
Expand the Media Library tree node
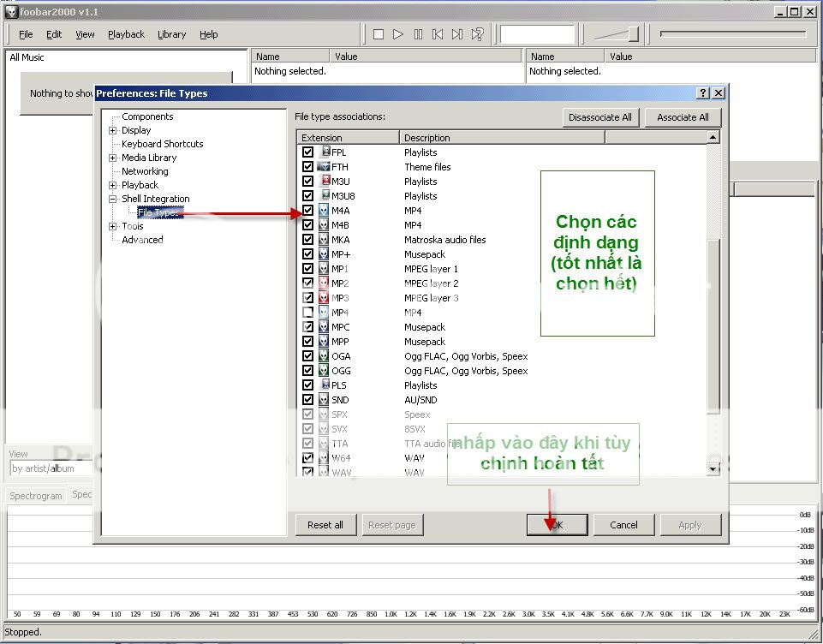[112, 158]
